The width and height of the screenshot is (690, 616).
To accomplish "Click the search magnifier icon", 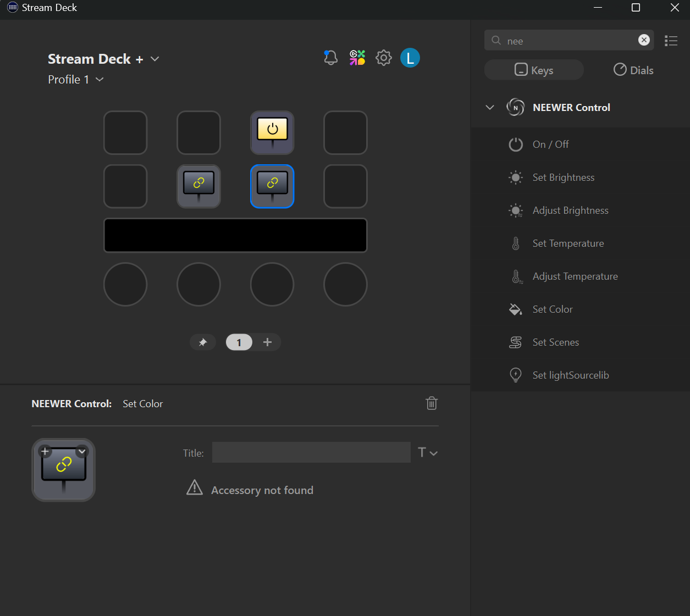I will click(x=496, y=41).
